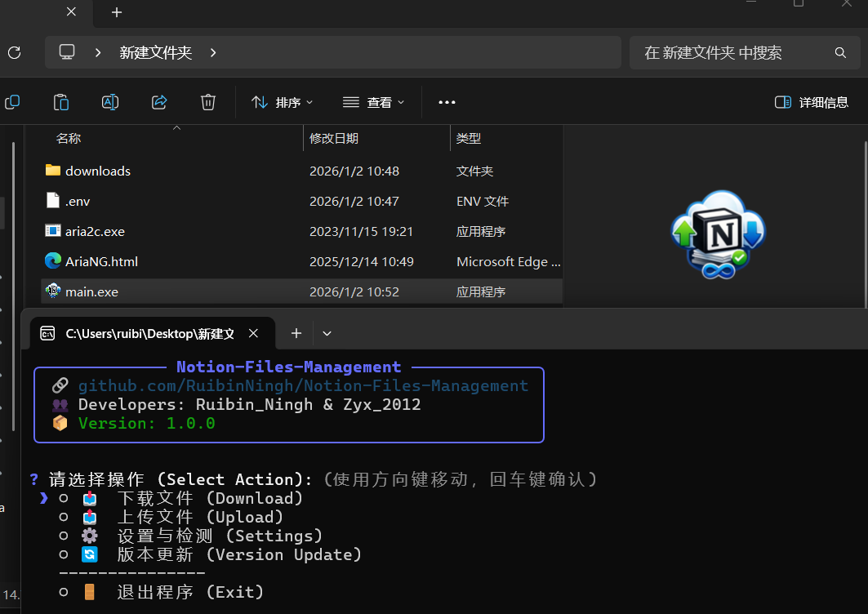Click the rename icon in the toolbar
868x614 pixels.
point(110,102)
